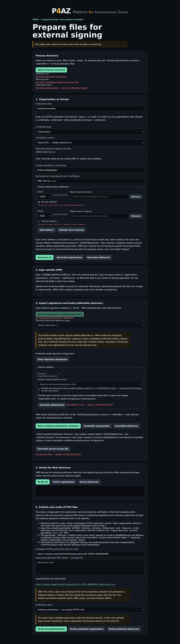Click the P4AZ logo in header
The image size is (180, 644).
tap(61, 11)
